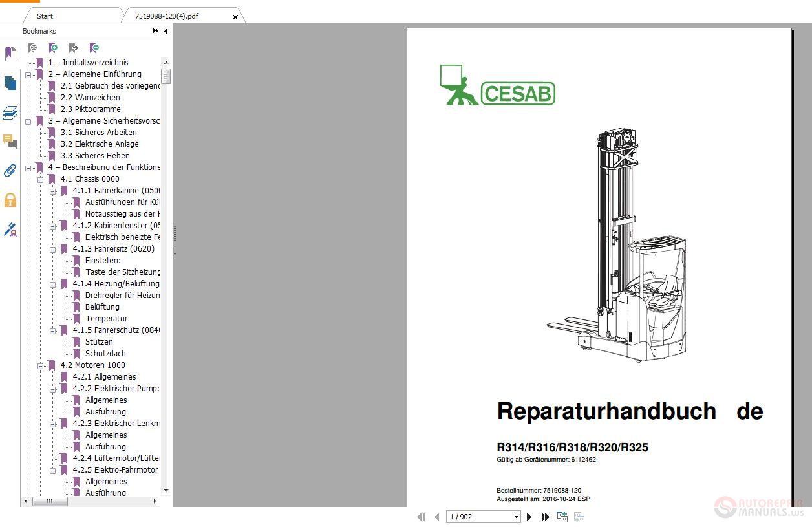
Task: Collapse the 3 – Allgemeine Sicherheitsvorschriften bookmark
Action: [x=28, y=121]
